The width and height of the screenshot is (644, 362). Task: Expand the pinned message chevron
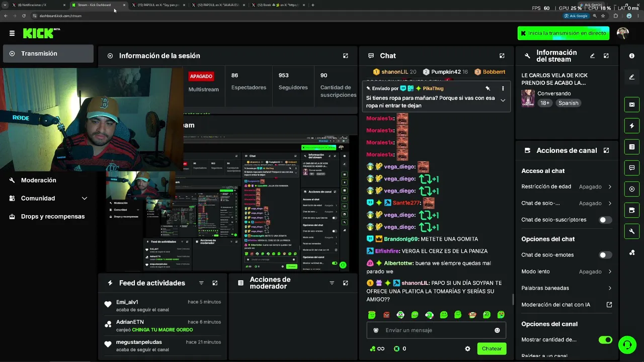tap(503, 100)
